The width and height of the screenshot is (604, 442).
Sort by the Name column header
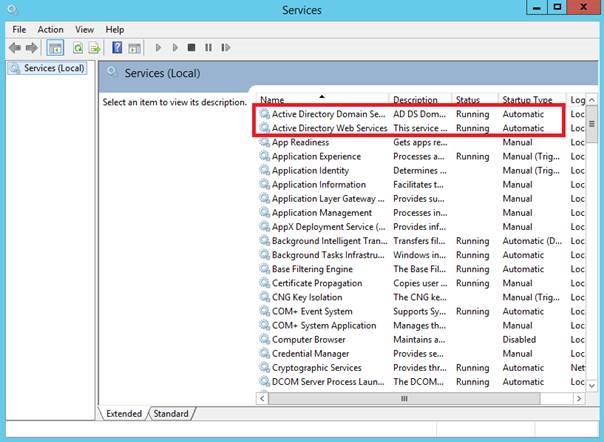323,99
